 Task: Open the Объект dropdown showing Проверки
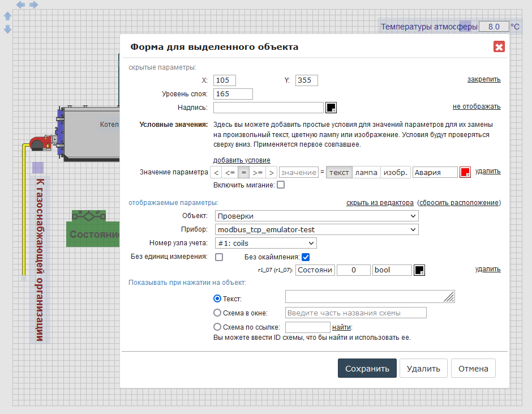(x=316, y=216)
